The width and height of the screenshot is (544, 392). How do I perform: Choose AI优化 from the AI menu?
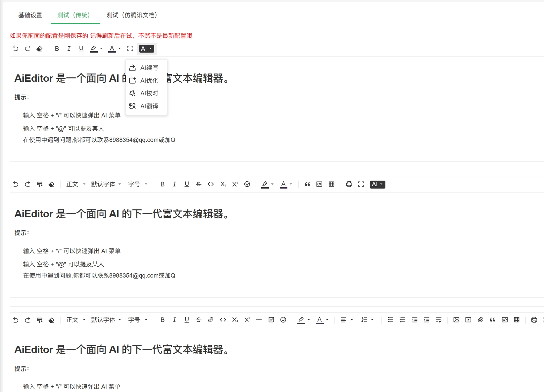point(147,80)
